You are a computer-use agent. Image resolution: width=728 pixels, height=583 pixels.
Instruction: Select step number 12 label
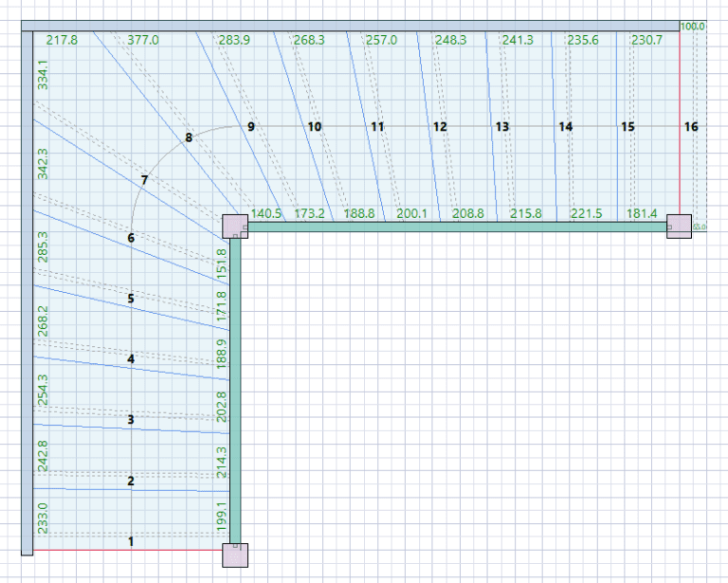tap(440, 126)
